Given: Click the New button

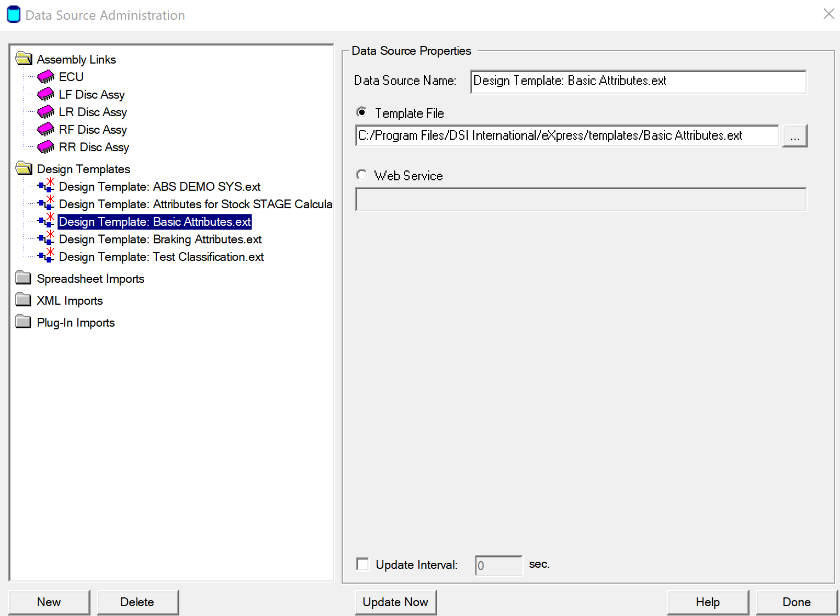Looking at the screenshot, I should pos(49,602).
